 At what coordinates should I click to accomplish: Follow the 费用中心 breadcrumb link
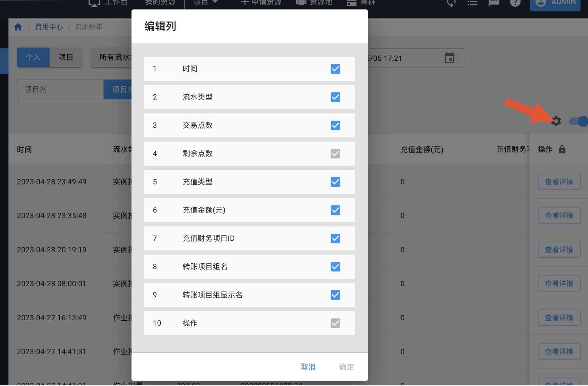pyautogui.click(x=49, y=27)
